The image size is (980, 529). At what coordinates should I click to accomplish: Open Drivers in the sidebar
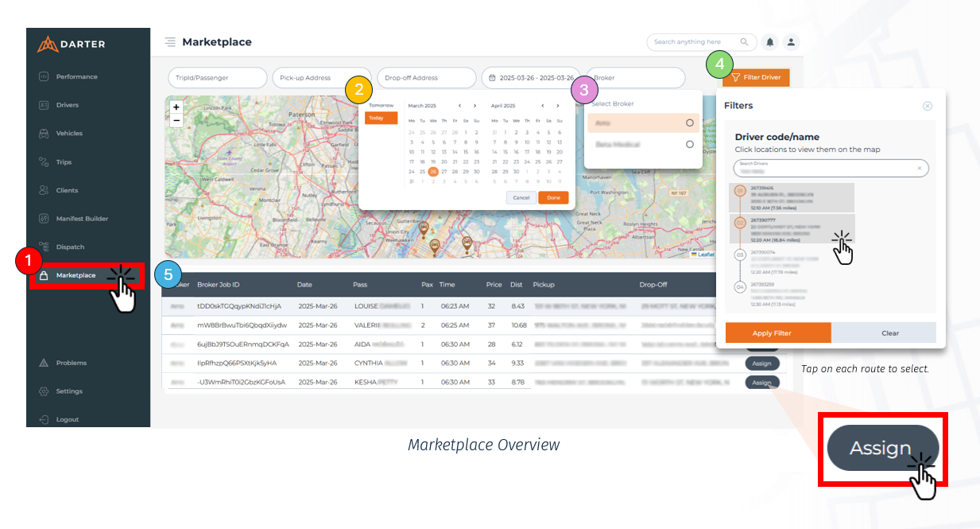click(68, 105)
